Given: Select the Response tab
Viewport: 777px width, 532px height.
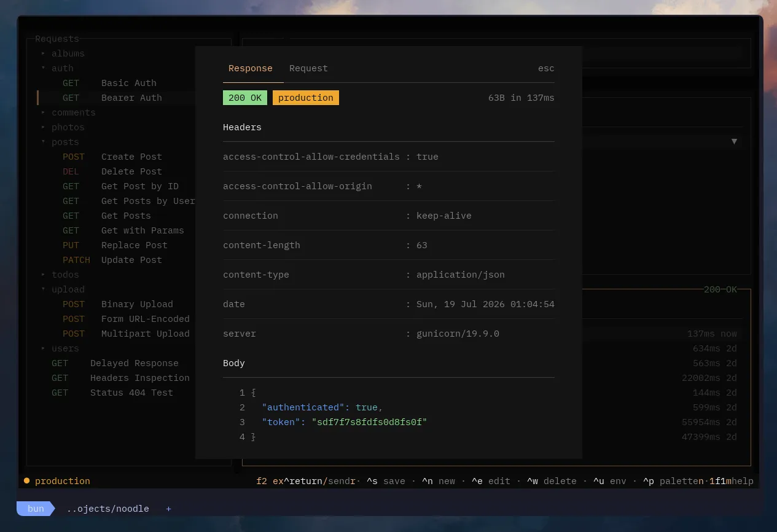Looking at the screenshot, I should [251, 68].
